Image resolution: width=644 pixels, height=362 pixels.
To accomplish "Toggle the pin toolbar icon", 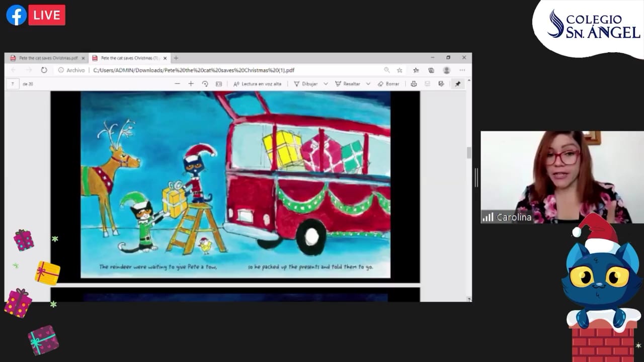I will pos(457,84).
